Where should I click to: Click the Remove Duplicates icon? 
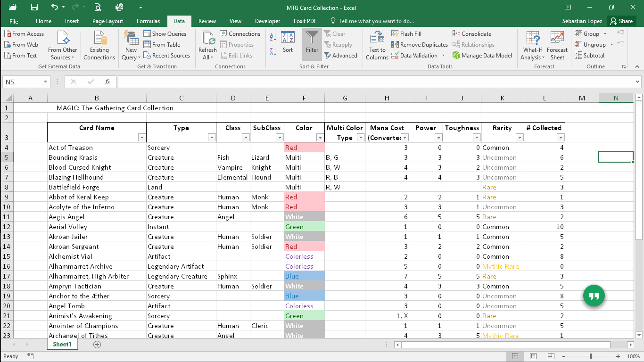pyautogui.click(x=395, y=45)
